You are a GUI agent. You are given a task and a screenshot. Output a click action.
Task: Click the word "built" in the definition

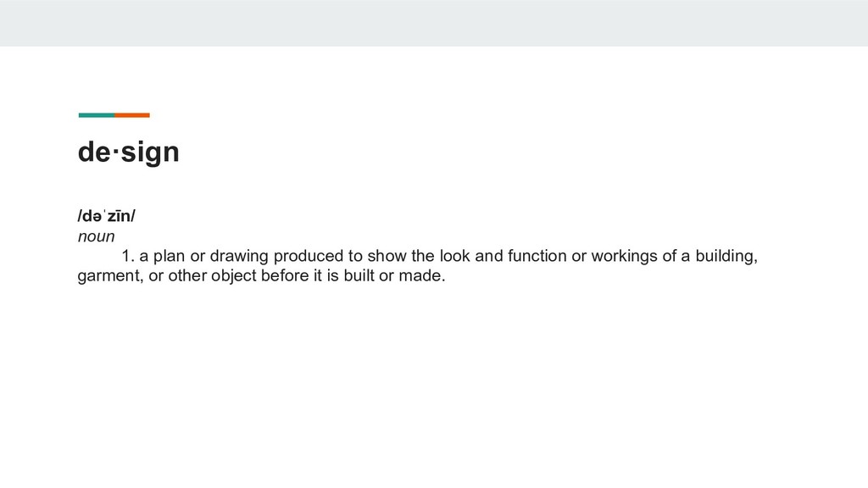tap(353, 276)
